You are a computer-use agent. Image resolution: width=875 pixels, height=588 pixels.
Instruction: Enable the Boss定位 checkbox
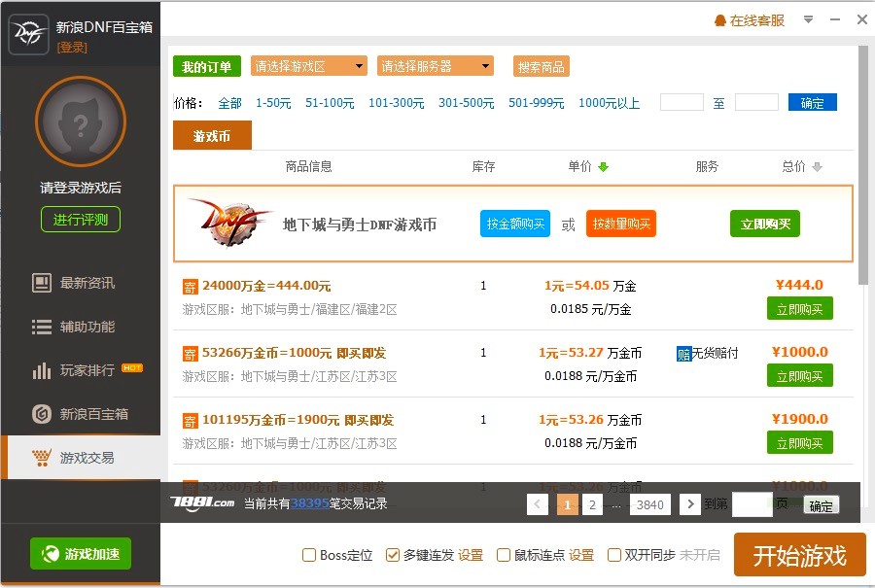point(309,555)
